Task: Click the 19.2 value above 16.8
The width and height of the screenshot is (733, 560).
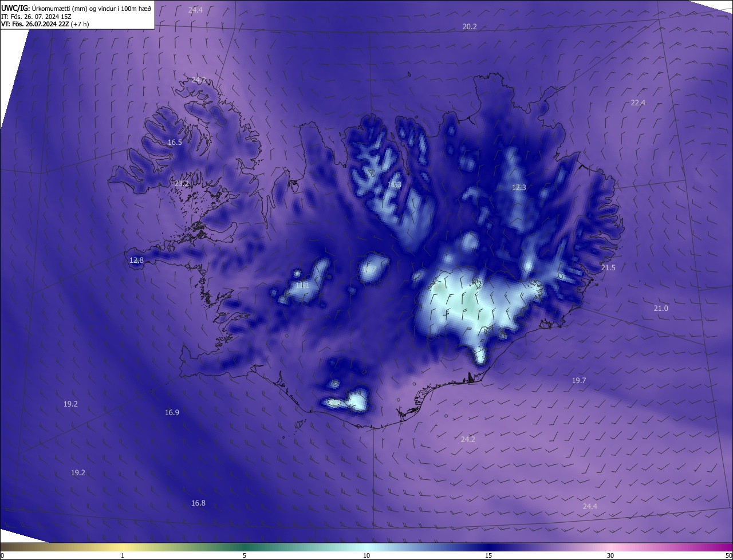Action: [x=78, y=473]
